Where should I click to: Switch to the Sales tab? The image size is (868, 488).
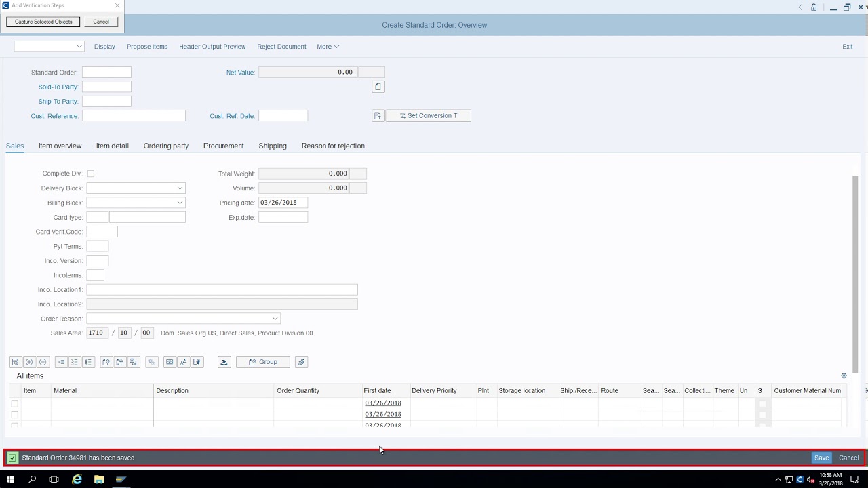pos(15,146)
